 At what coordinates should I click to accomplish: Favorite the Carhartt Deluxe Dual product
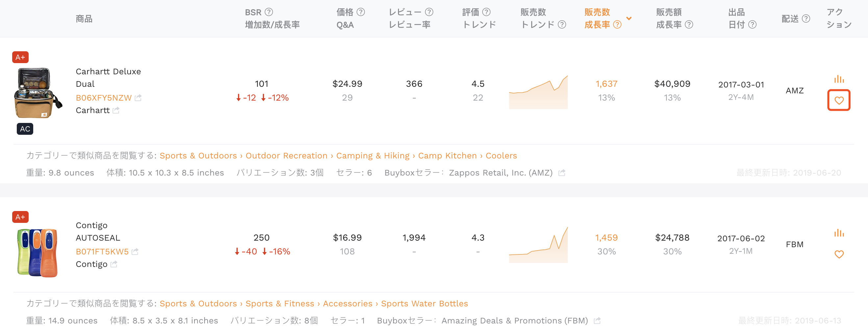tap(839, 100)
